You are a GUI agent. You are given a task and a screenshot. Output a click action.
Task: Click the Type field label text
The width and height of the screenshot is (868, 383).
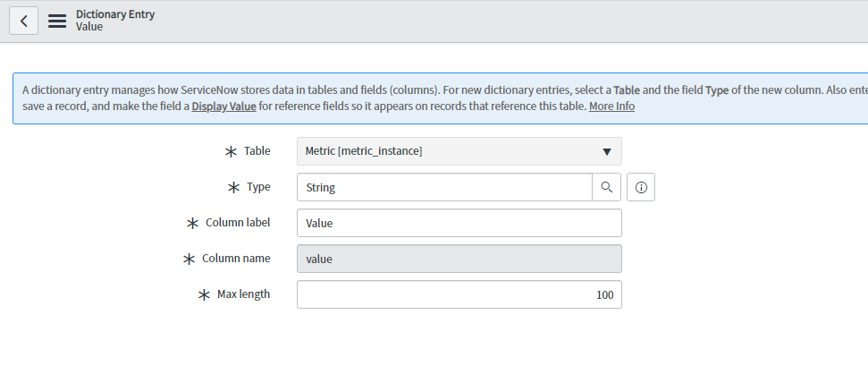(x=258, y=187)
